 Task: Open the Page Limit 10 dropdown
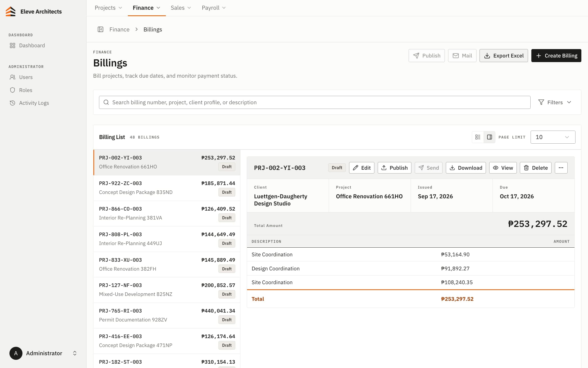(x=553, y=137)
